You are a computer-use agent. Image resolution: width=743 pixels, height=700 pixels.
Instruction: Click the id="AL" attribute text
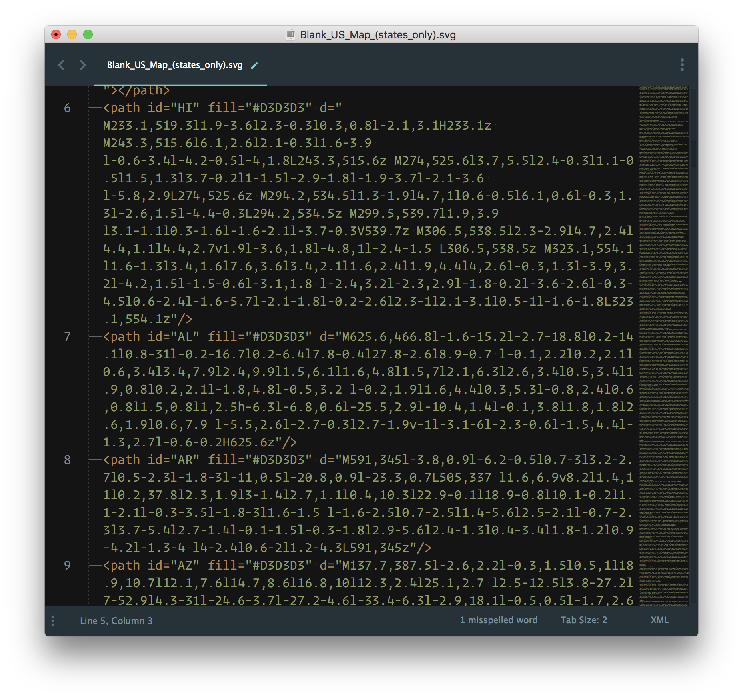[x=174, y=337]
